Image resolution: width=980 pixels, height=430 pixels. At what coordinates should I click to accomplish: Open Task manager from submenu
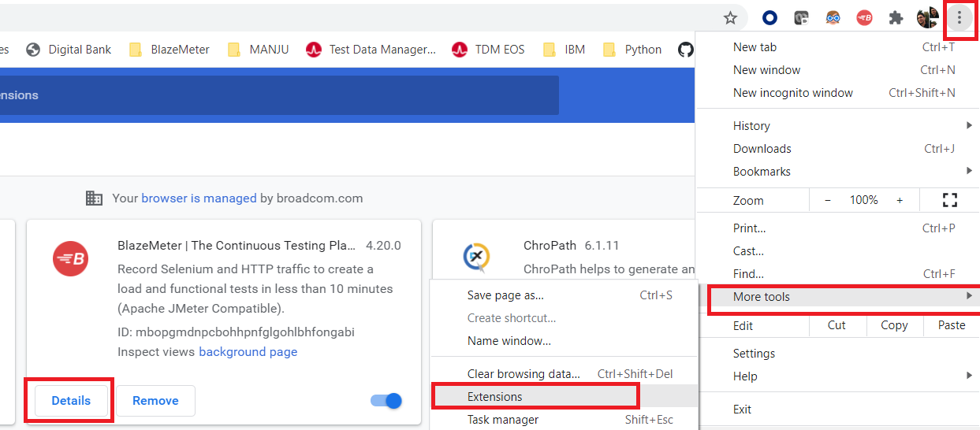pos(563,420)
